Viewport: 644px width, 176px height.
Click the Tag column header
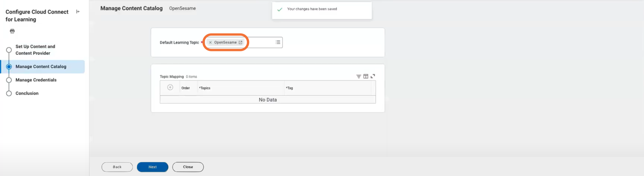pos(289,88)
